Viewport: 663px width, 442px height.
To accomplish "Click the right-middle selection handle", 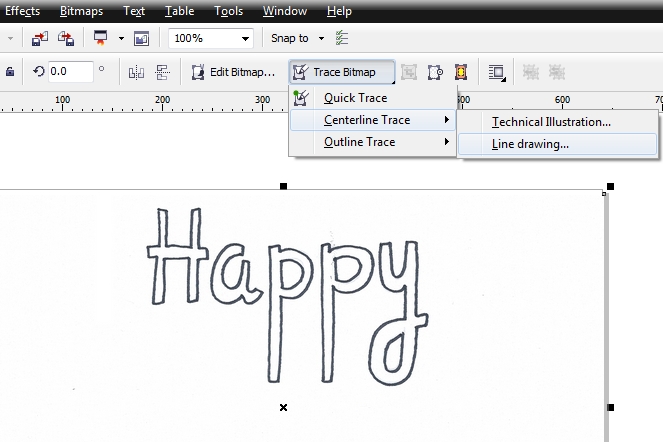I will (611, 407).
